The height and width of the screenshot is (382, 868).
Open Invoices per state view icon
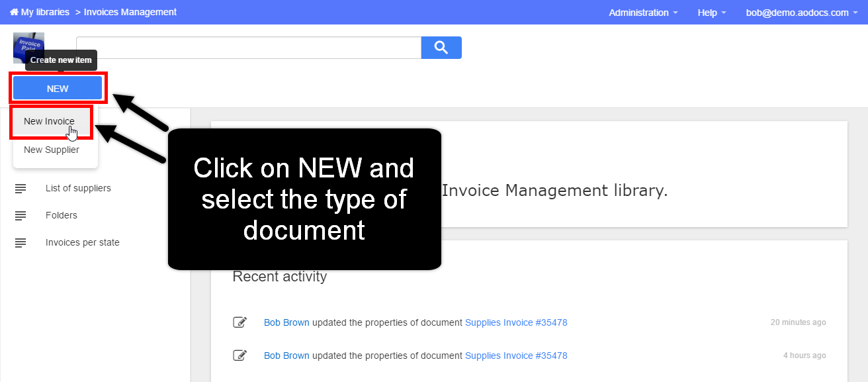[21, 243]
